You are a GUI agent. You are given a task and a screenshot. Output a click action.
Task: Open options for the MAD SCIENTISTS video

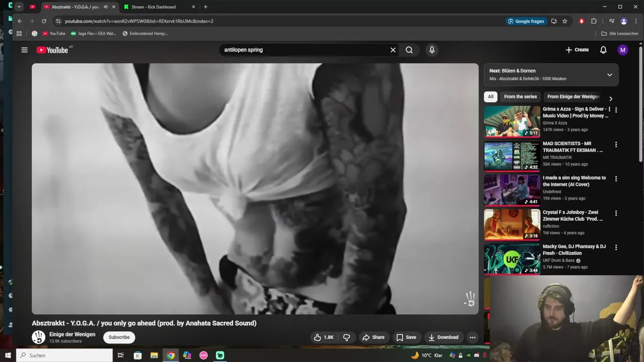[616, 145]
